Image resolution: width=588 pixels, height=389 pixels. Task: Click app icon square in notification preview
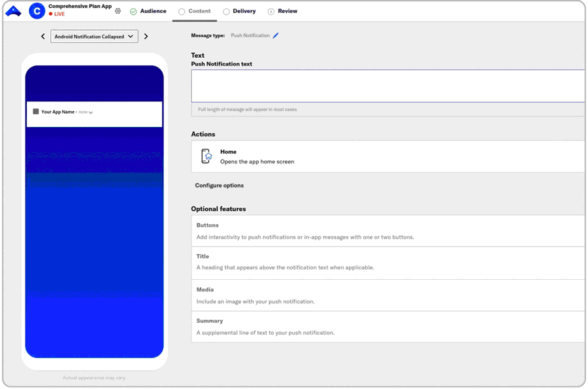click(x=36, y=112)
